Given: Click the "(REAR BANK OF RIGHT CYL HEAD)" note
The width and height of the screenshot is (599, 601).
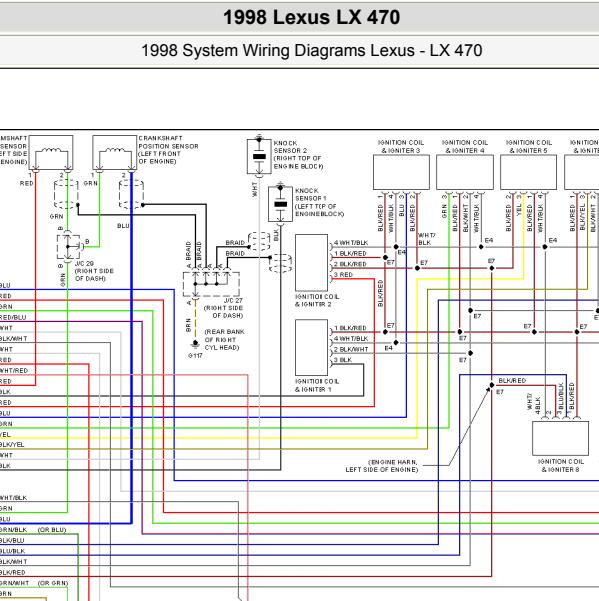Looking at the screenshot, I should (x=224, y=340).
